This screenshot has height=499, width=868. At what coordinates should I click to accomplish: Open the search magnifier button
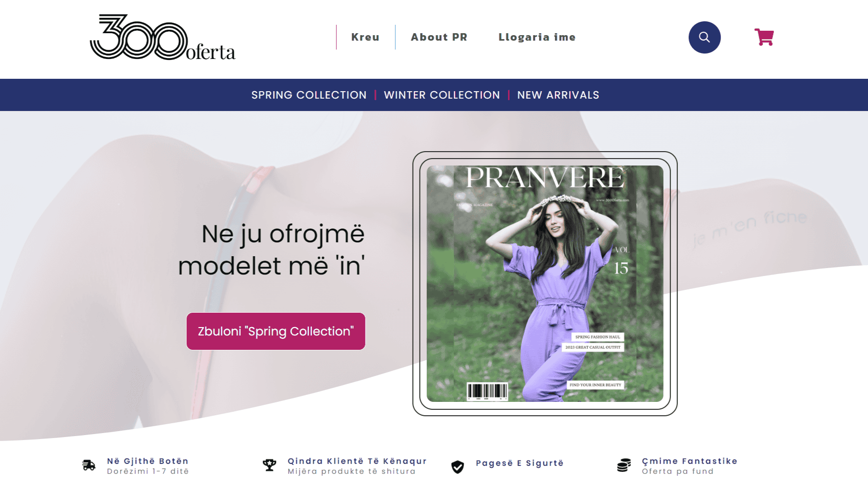[x=704, y=37]
